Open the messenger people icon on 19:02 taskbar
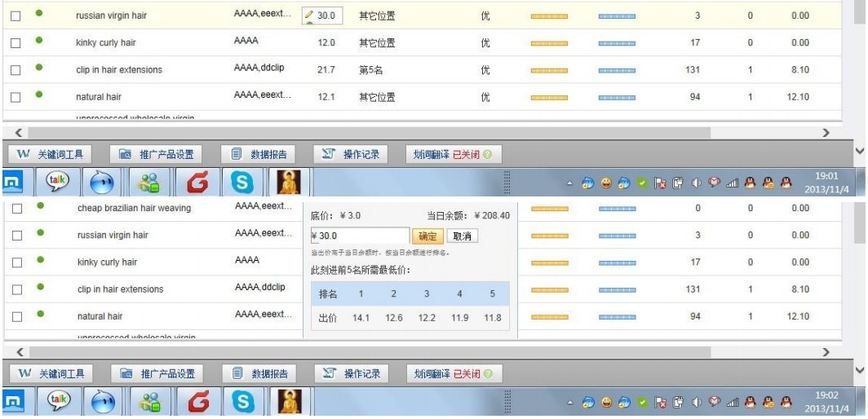The width and height of the screenshot is (868, 419). pyautogui.click(x=151, y=401)
